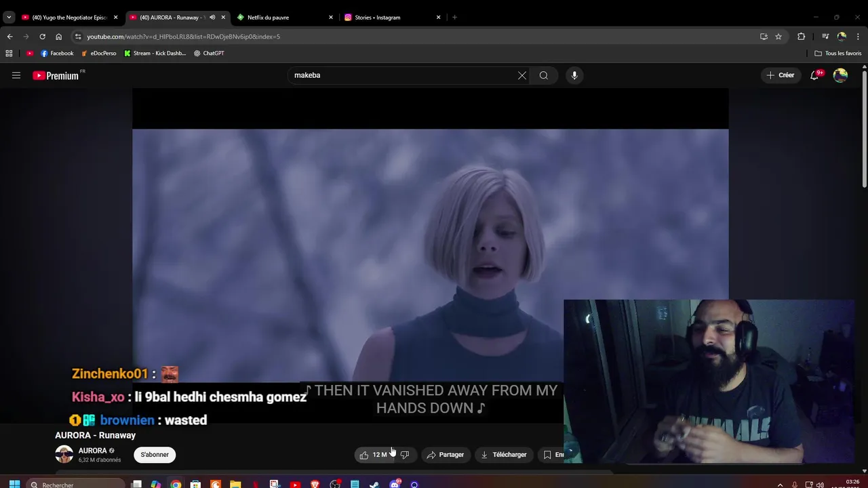Go to browser home page
The image size is (868, 488).
(58, 37)
